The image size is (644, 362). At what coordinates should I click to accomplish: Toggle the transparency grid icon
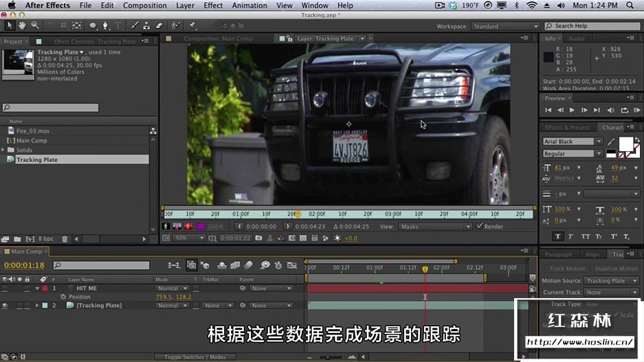(x=303, y=238)
